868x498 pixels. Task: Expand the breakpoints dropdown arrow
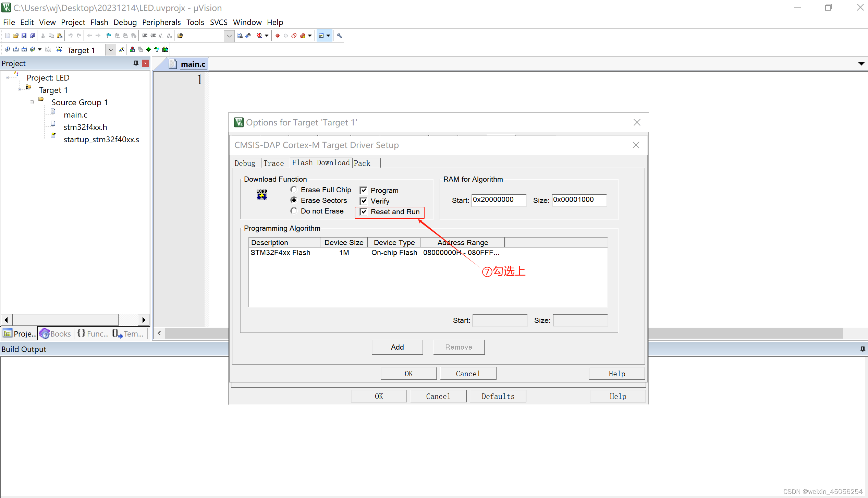310,36
